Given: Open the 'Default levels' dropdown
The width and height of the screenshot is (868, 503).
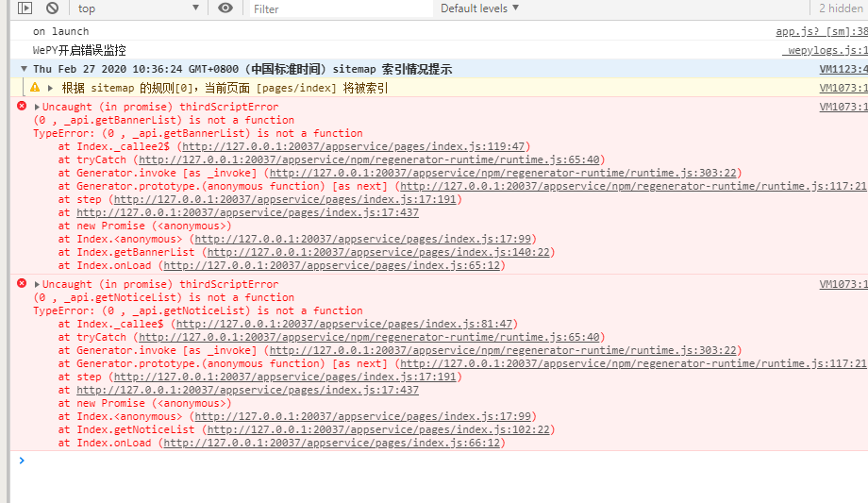Looking at the screenshot, I should 479,8.
